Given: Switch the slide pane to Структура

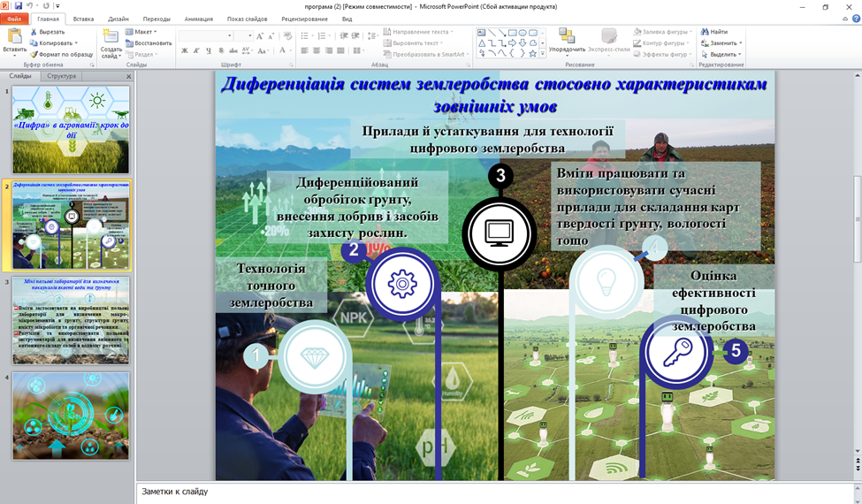Looking at the screenshot, I should [62, 76].
